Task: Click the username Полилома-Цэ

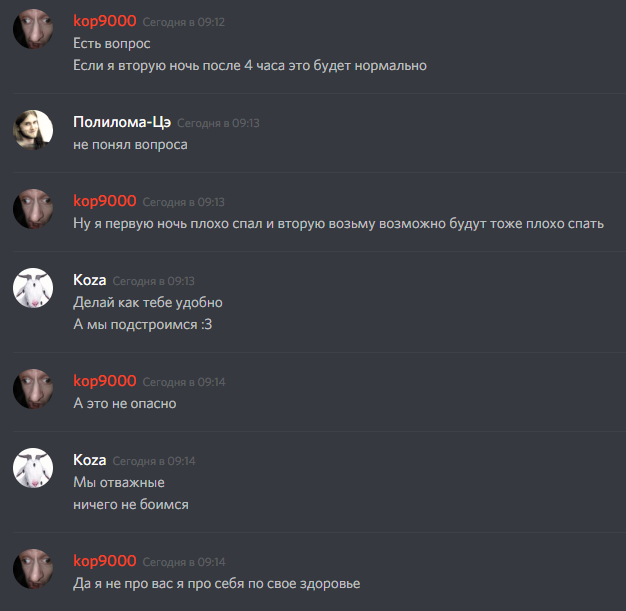Action: (122, 122)
